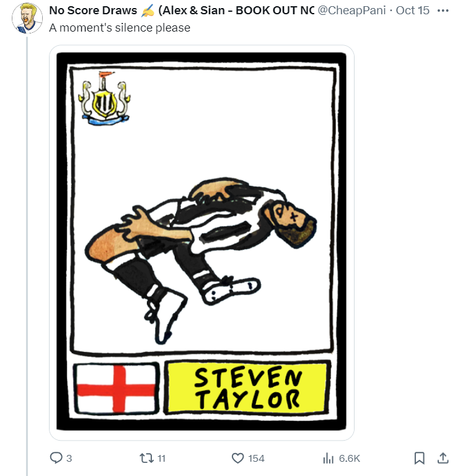Click the No Score Draws display name
Viewport: 455px width, 476px height.
point(93,11)
